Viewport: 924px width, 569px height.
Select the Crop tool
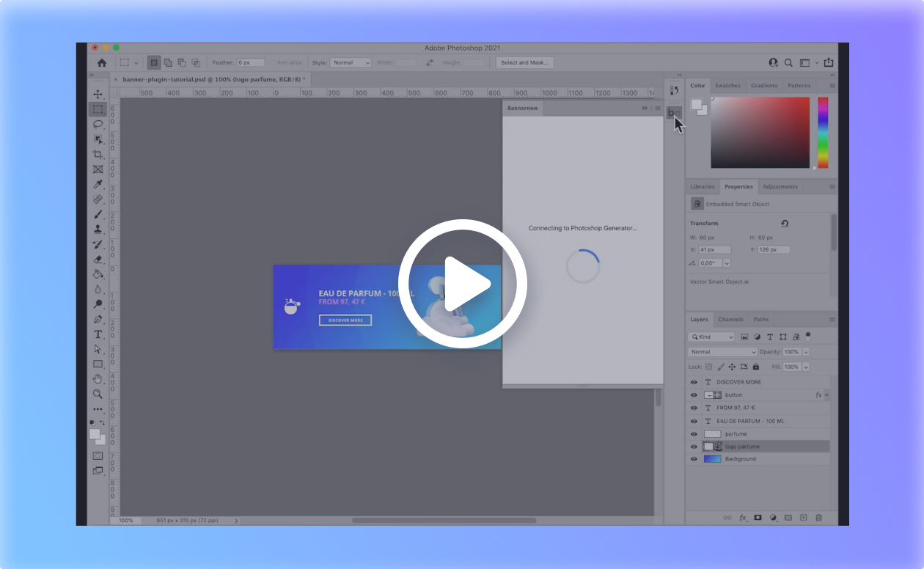tap(98, 154)
